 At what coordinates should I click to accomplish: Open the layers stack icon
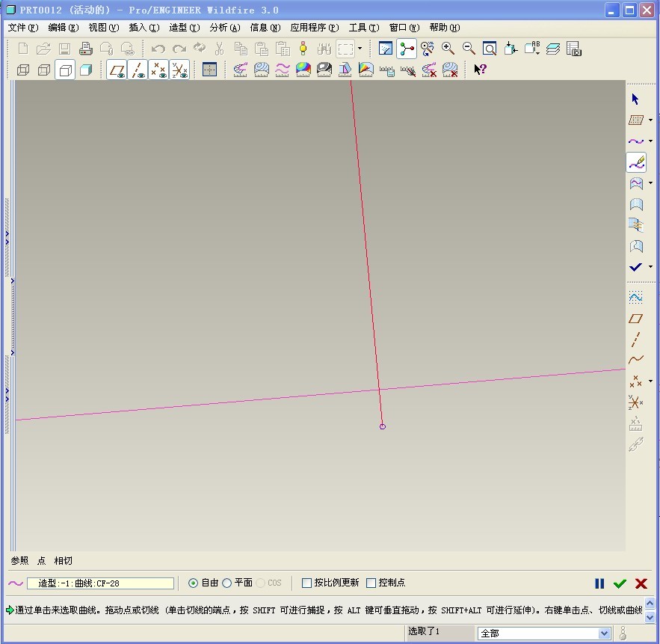coord(552,49)
